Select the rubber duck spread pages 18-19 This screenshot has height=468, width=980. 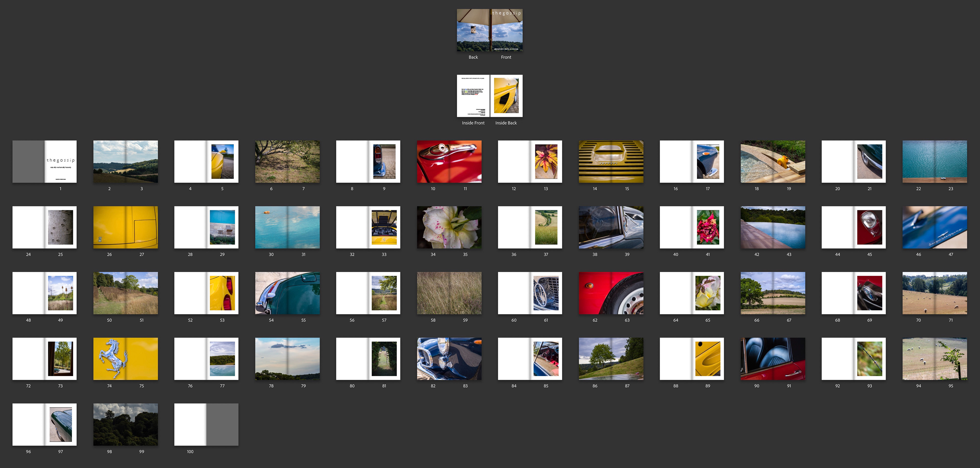coord(773,161)
